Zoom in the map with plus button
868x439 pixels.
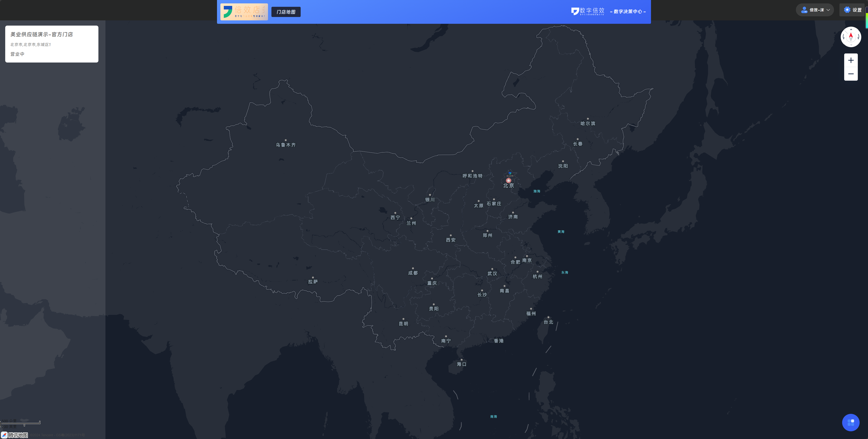[x=851, y=60]
